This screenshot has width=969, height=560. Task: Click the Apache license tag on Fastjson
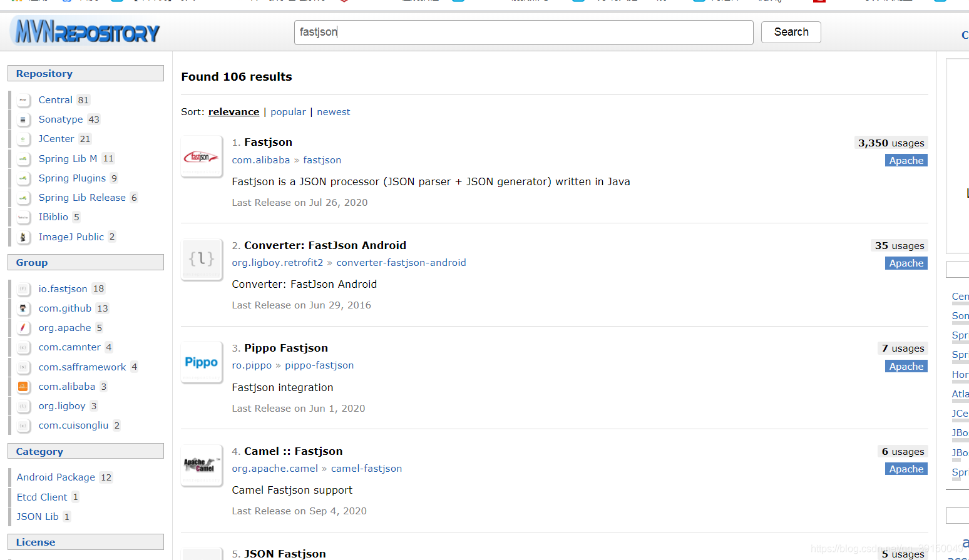pyautogui.click(x=906, y=161)
